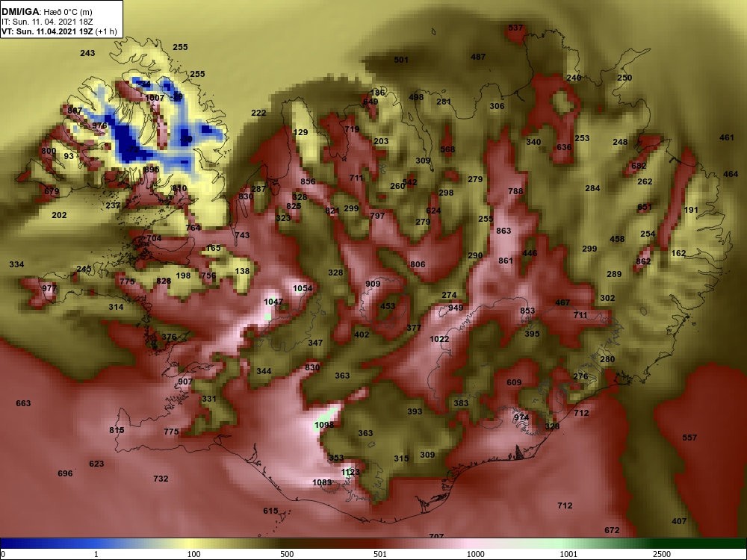
Task: Click the map value '672'
Action: (x=612, y=530)
